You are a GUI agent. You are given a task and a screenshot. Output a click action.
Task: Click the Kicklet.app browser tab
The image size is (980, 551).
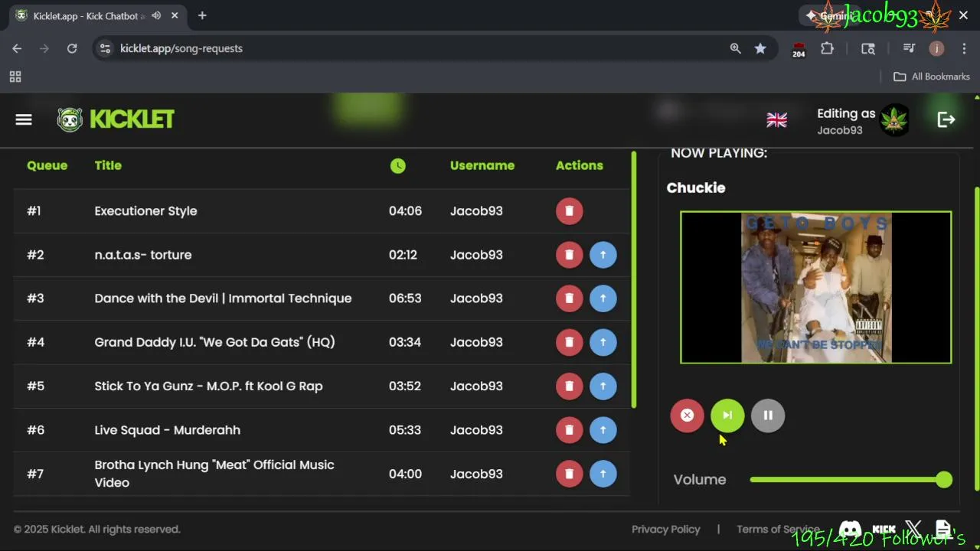[97, 15]
